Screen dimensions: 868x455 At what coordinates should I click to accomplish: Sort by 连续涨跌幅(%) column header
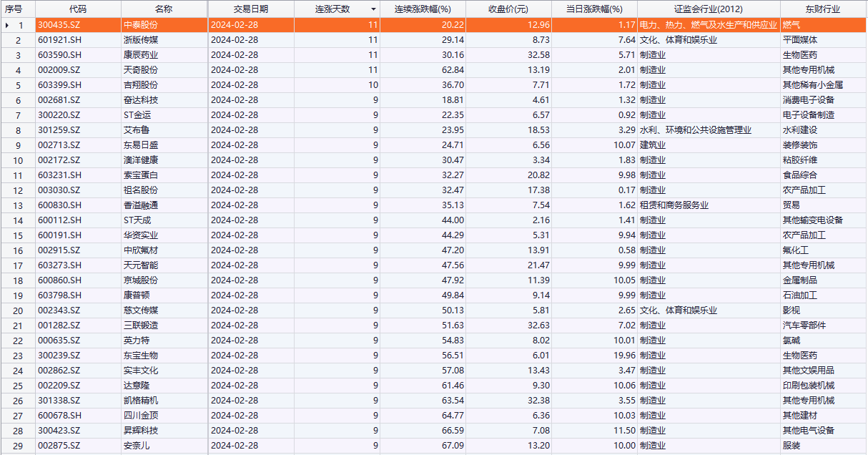(x=423, y=9)
